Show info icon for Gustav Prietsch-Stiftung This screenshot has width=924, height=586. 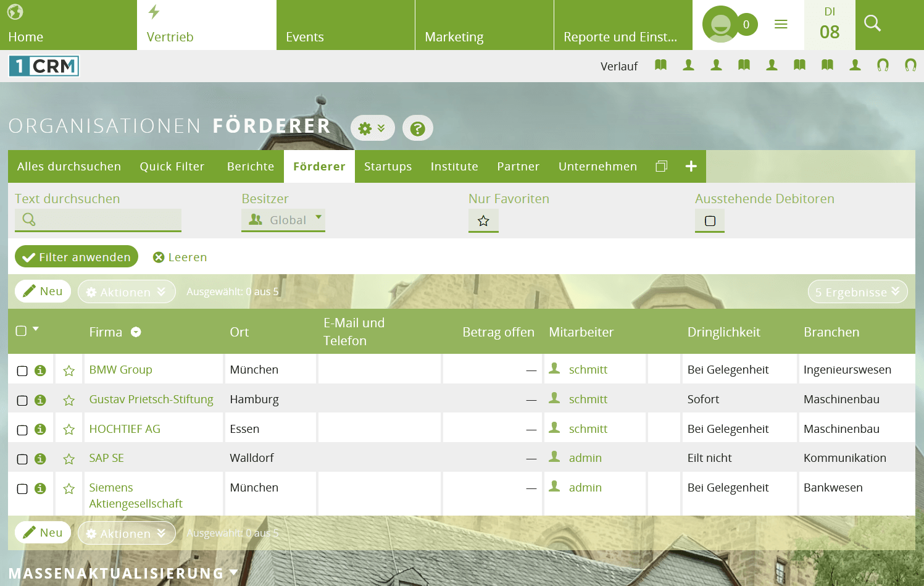tap(40, 400)
